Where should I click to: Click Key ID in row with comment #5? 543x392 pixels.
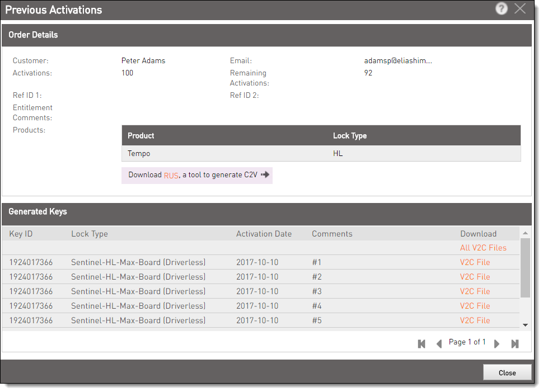pos(31,320)
